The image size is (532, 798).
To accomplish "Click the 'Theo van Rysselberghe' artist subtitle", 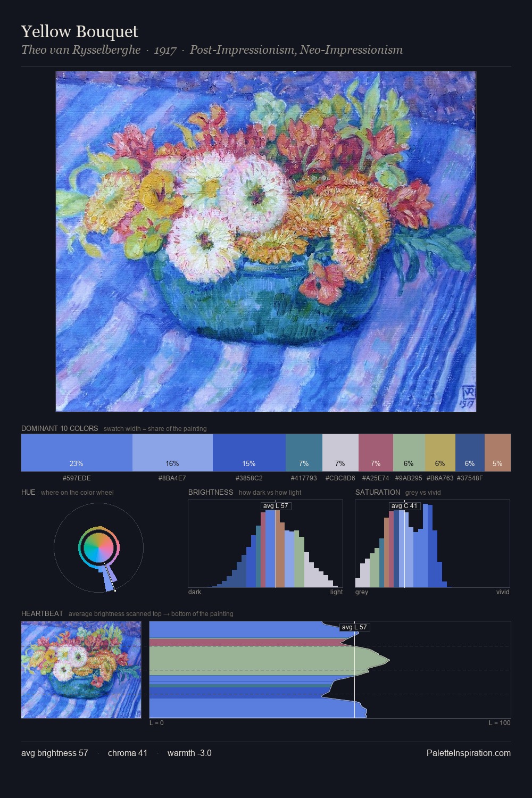I will pos(81,50).
